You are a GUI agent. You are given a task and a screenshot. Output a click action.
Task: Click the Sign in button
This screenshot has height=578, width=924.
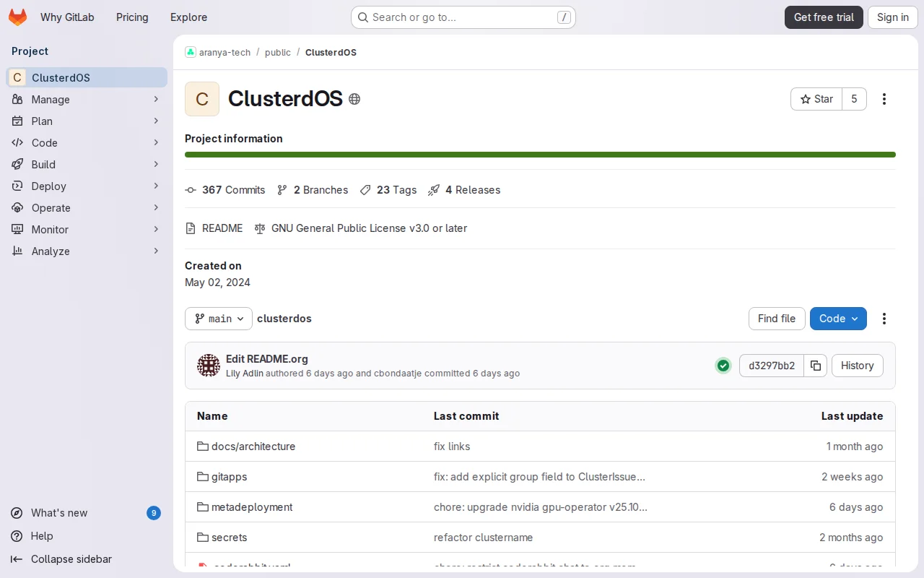[x=893, y=17]
